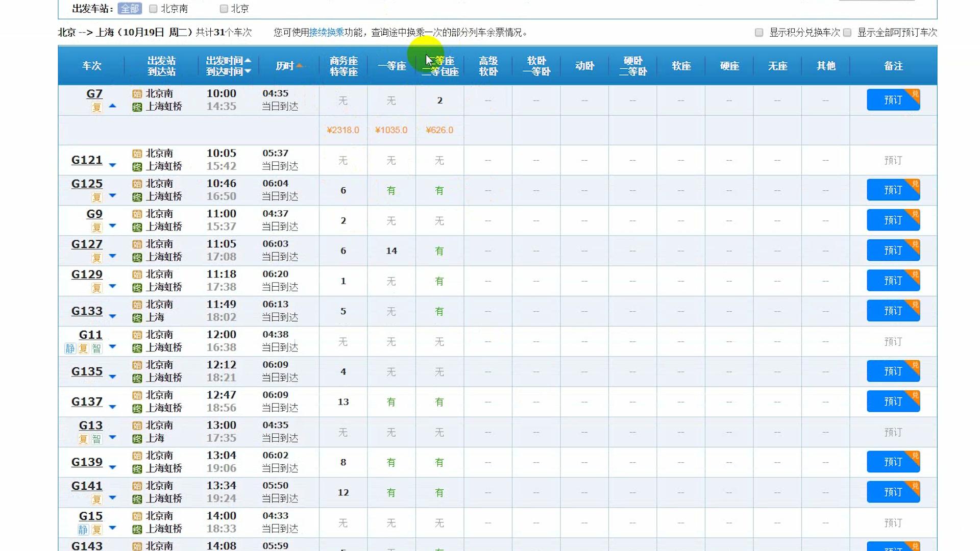Expand the details arrow under G9
This screenshot has height=551, width=980.
point(112,226)
